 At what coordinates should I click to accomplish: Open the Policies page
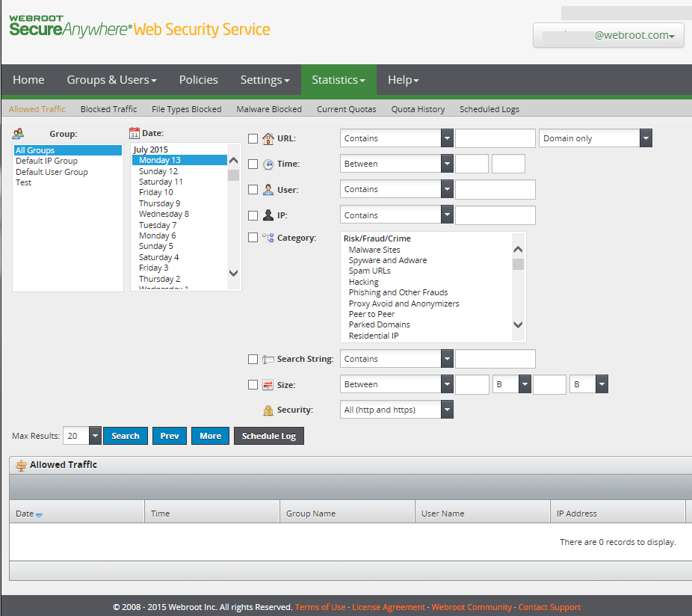coord(199,80)
